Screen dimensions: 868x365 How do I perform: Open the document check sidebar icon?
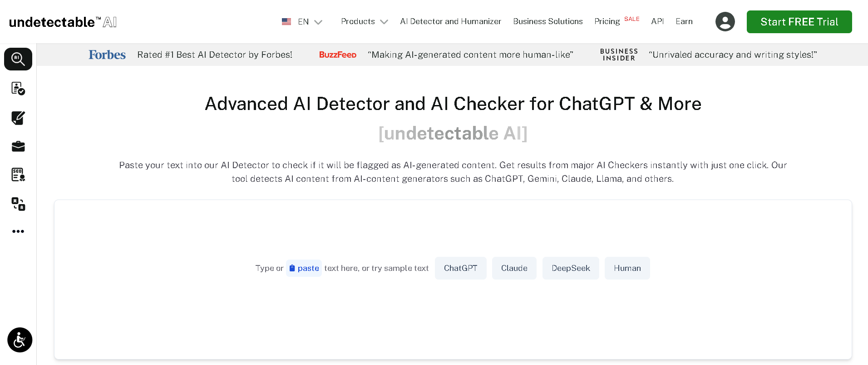click(x=18, y=88)
